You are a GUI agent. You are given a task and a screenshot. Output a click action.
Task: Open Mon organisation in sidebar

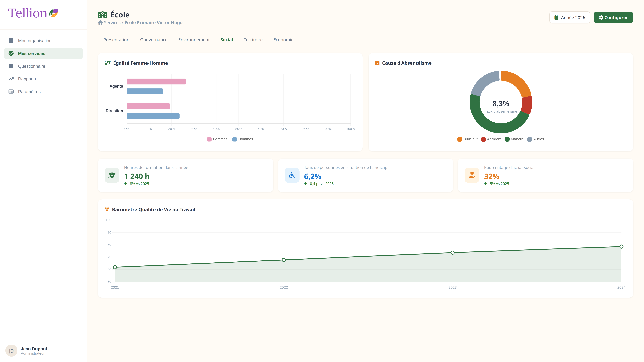pos(43,40)
